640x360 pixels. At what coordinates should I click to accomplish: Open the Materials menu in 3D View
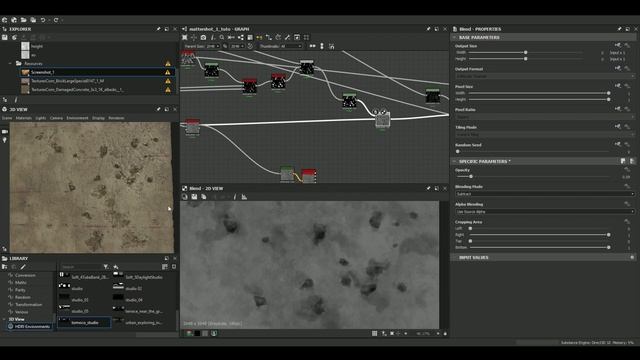24,118
